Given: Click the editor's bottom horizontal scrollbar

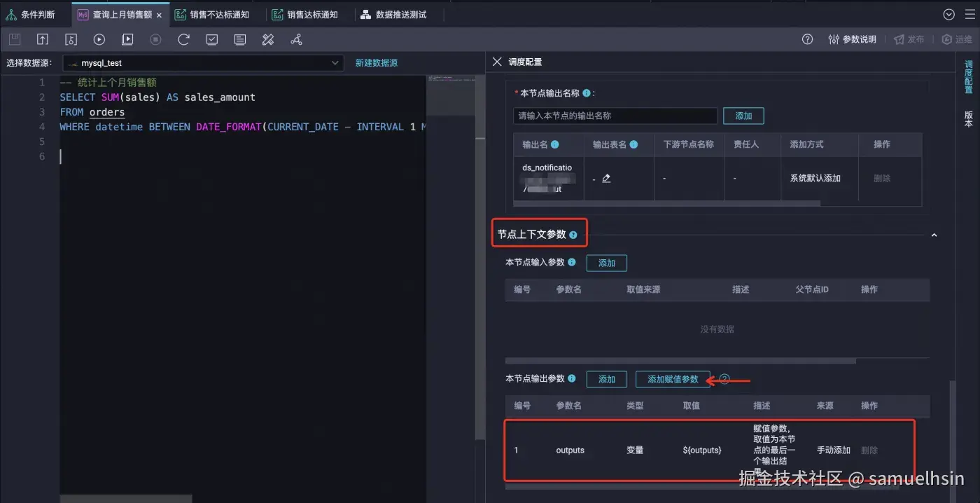Looking at the screenshot, I should point(126,499).
